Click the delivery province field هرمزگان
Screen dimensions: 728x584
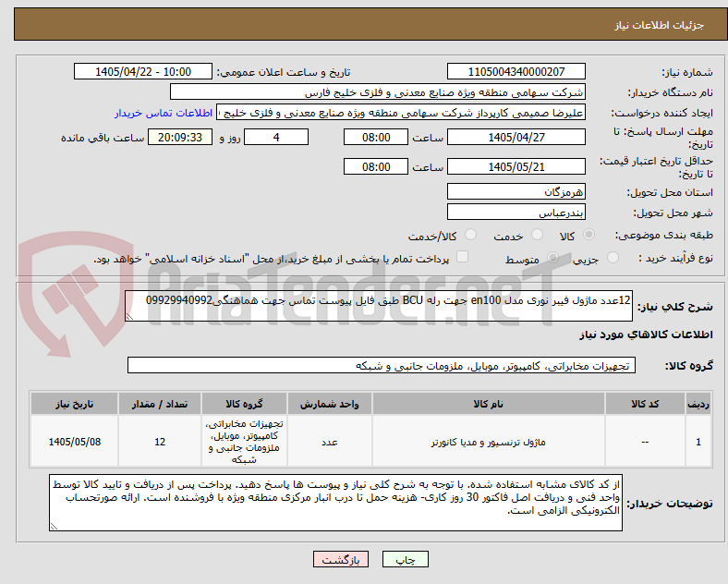(x=516, y=191)
